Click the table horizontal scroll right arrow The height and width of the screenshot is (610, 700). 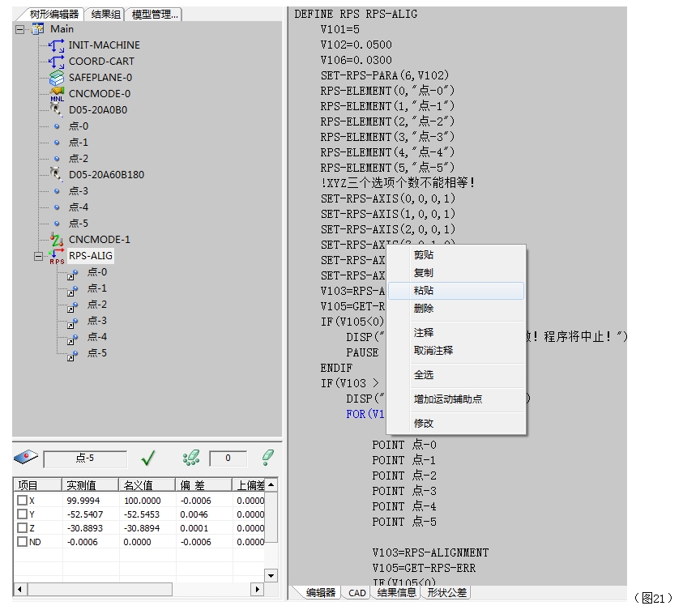(257, 589)
